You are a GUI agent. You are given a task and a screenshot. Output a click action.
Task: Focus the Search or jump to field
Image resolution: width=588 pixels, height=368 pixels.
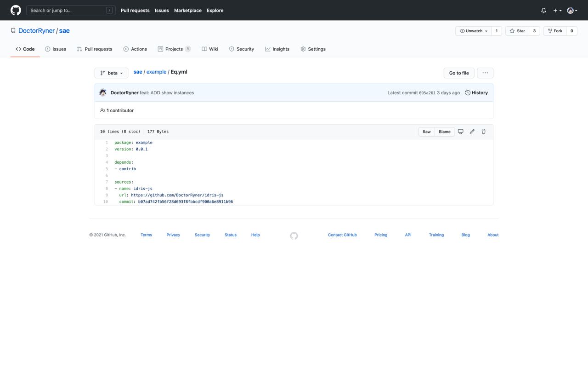(x=71, y=10)
